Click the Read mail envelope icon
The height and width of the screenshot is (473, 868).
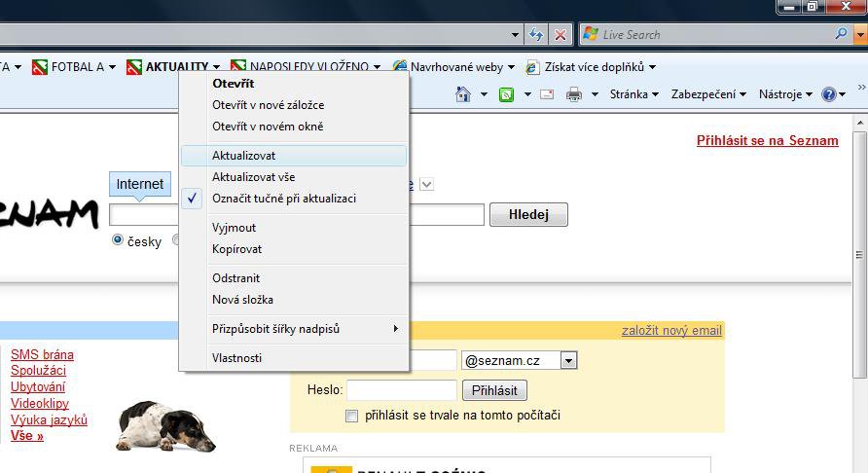click(x=547, y=94)
